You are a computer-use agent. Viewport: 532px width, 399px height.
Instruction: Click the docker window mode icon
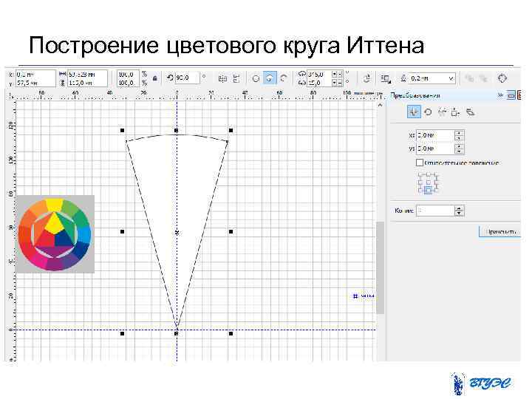(x=511, y=95)
